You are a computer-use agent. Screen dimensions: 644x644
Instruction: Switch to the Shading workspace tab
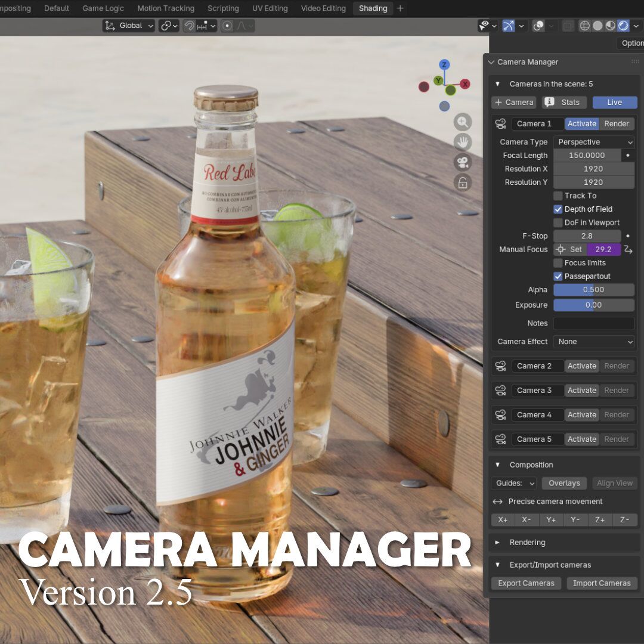[372, 8]
